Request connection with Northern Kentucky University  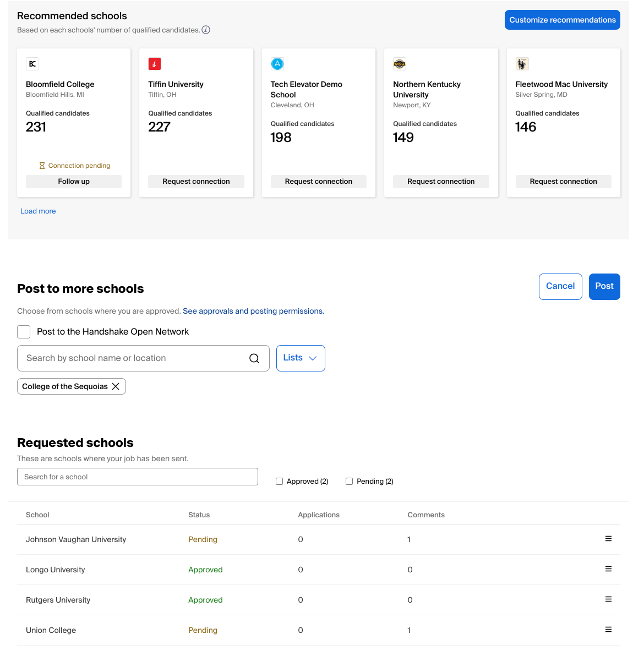441,182
